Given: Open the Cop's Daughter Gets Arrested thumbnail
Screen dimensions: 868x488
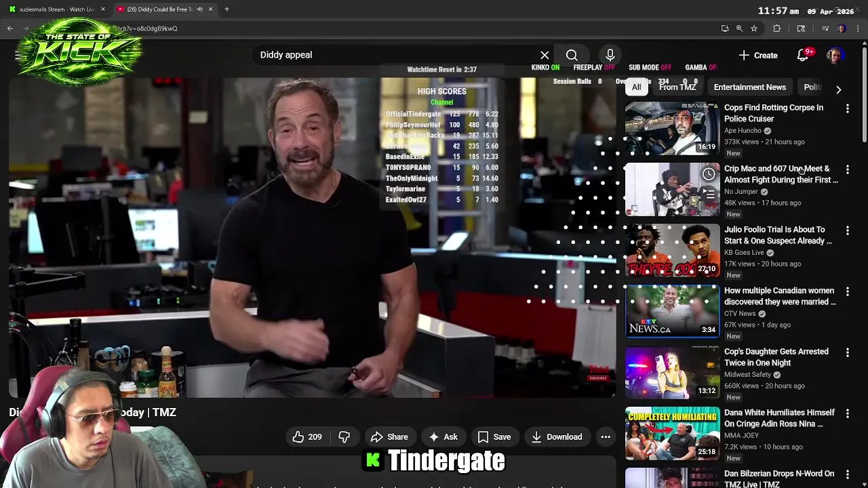Looking at the screenshot, I should tap(672, 372).
